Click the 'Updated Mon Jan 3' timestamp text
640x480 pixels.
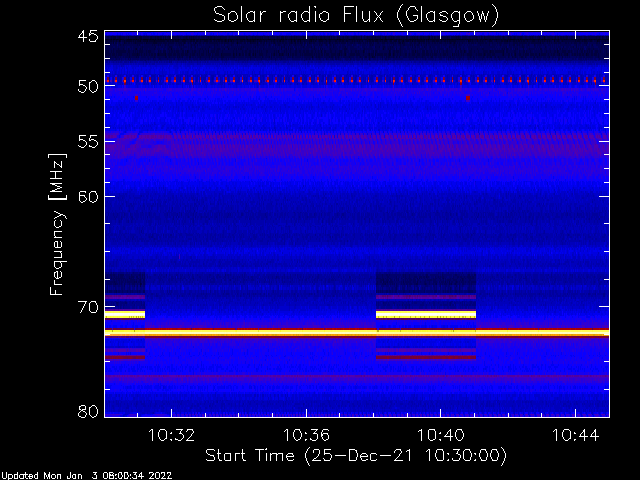pyautogui.click(x=87, y=476)
